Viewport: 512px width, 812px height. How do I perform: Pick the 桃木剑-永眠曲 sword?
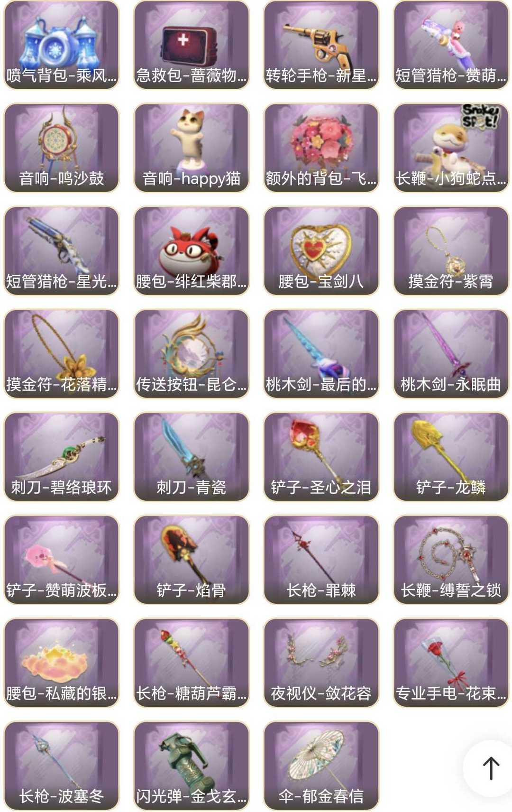(x=451, y=354)
